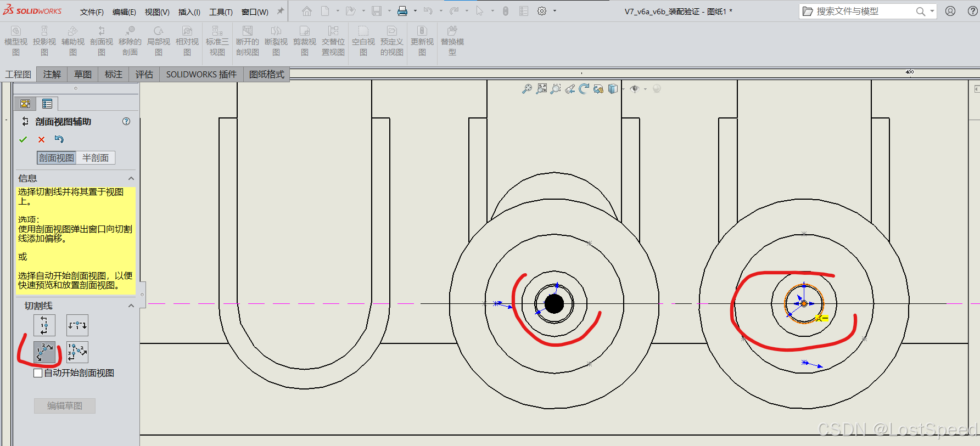Click the Open file folder icon

(x=350, y=11)
